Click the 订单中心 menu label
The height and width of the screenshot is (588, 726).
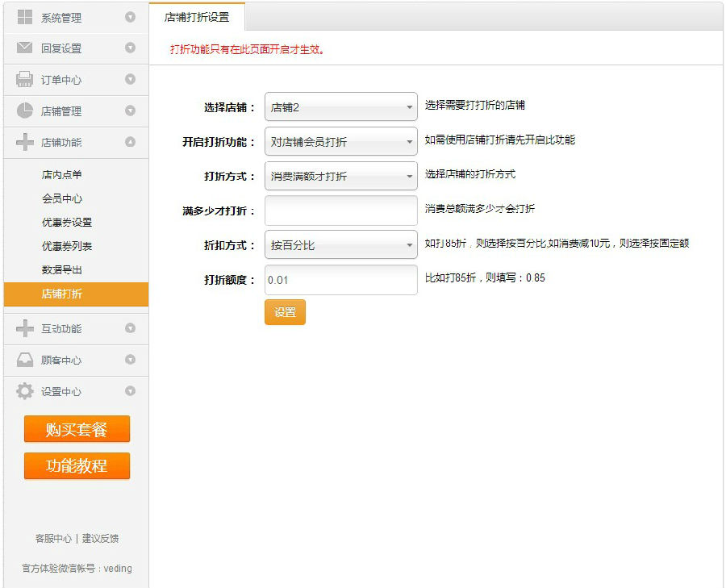click(x=61, y=80)
